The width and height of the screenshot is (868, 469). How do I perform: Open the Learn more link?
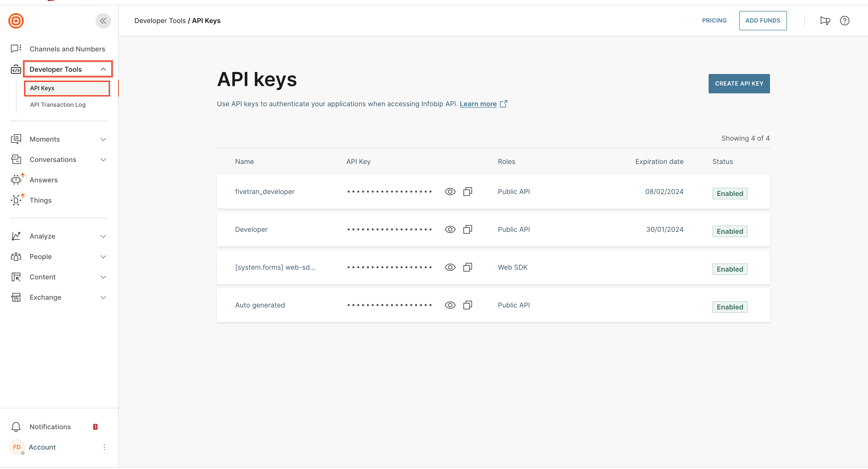(x=478, y=104)
